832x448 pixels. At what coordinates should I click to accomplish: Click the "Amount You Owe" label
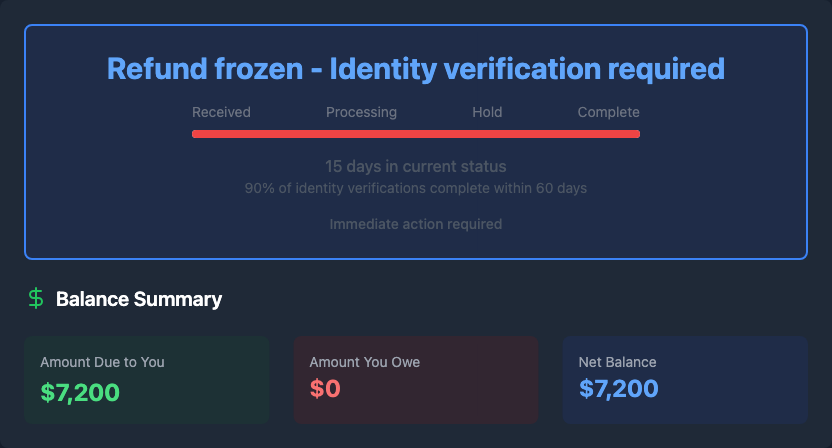(x=365, y=362)
